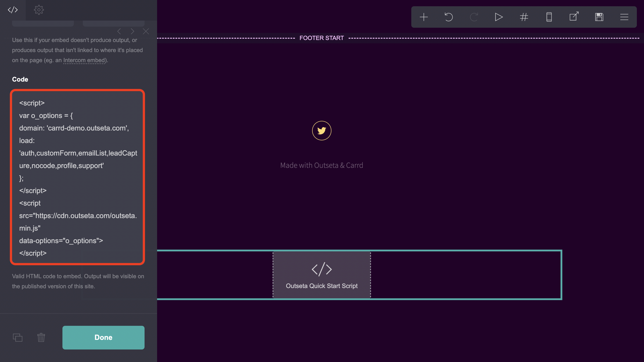Image resolution: width=644 pixels, height=362 pixels.
Task: Open the settings gear tab
Action: tap(39, 10)
